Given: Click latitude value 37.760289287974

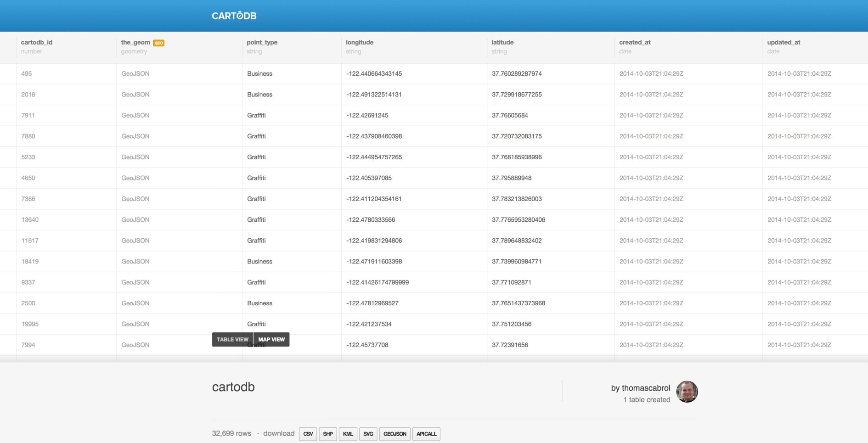Looking at the screenshot, I should tap(517, 73).
